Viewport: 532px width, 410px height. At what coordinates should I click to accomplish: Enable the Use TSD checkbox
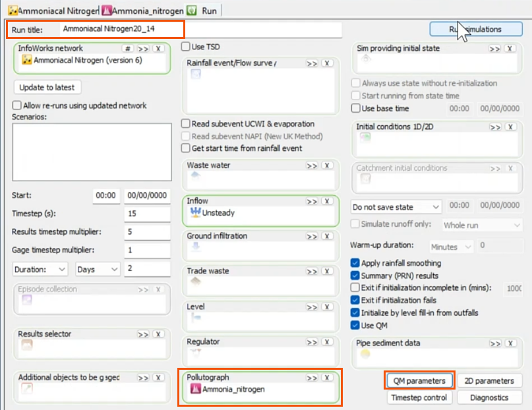tap(185, 47)
